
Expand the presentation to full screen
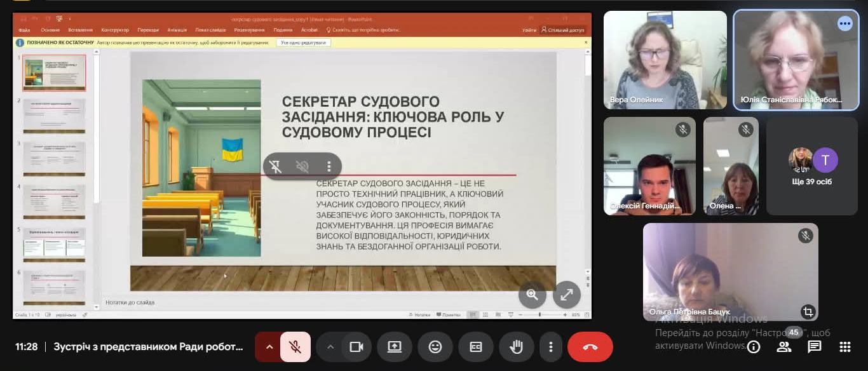567,295
